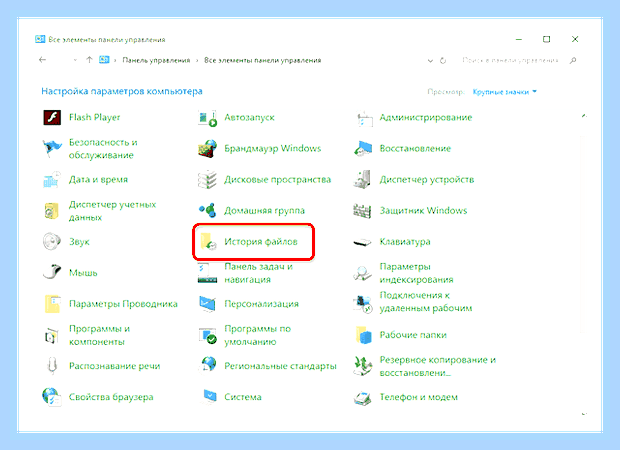Open the Flash Player icon
The image size is (620, 450).
tap(52, 117)
